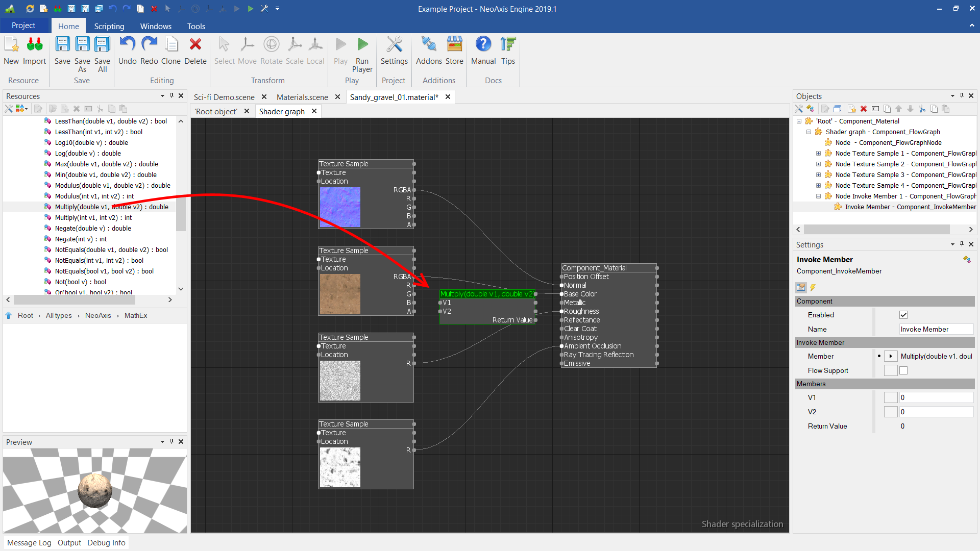Click the Addons icon

[429, 45]
